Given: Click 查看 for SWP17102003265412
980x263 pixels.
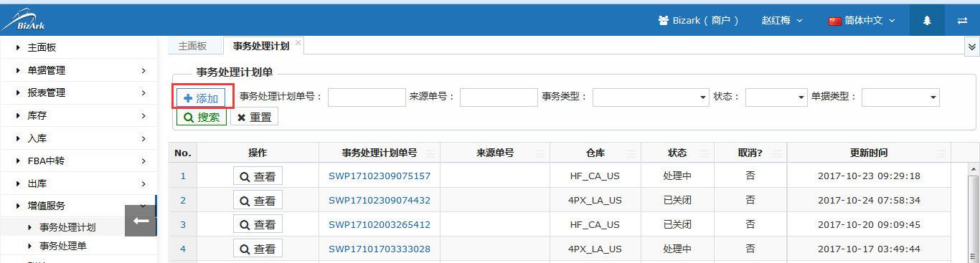Looking at the screenshot, I should tap(258, 224).
